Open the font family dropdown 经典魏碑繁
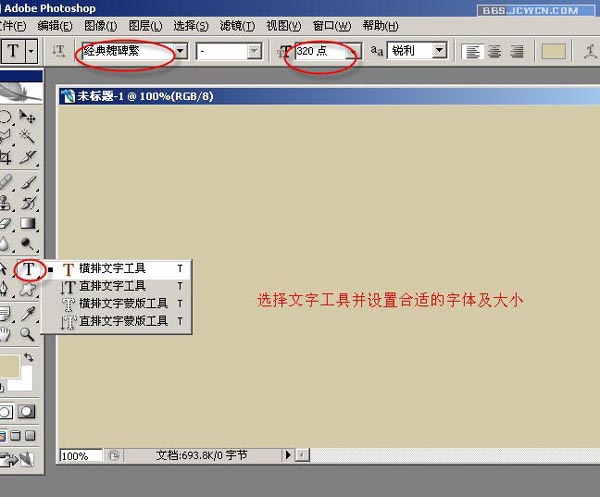The image size is (600, 497). pyautogui.click(x=180, y=51)
